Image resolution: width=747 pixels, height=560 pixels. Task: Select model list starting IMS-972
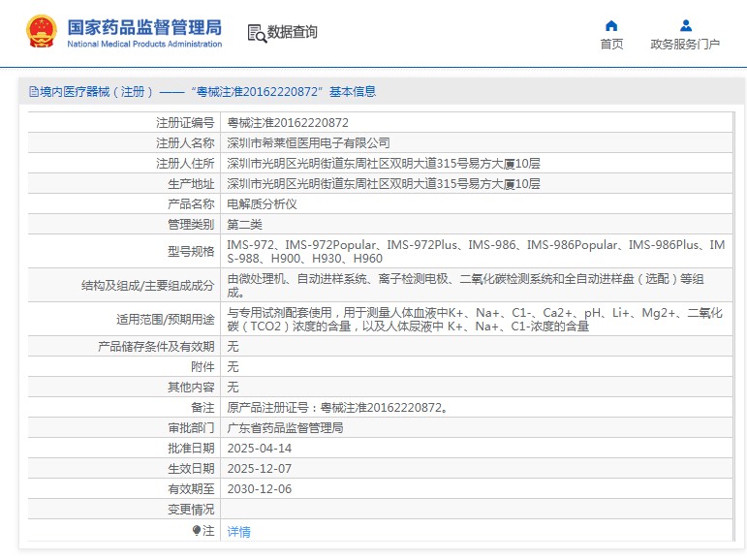click(476, 251)
